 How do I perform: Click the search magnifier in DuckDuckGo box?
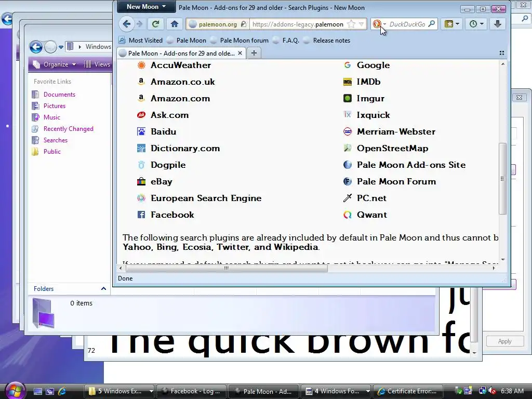[x=432, y=24]
